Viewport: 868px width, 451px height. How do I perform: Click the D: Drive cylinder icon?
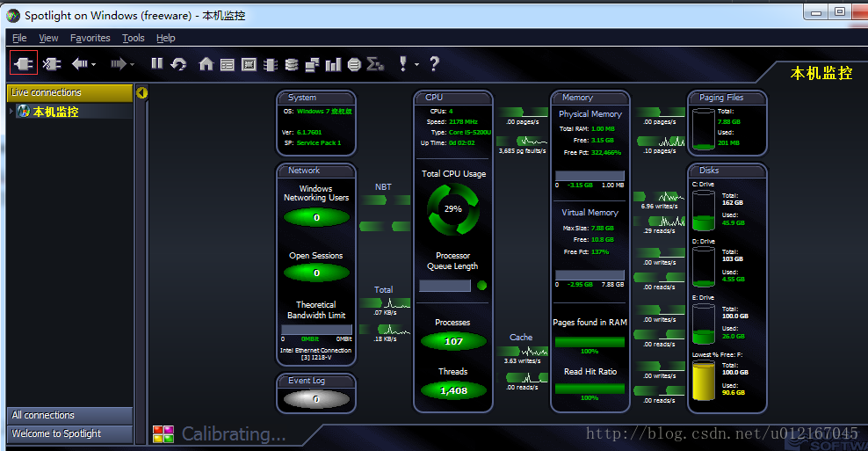click(704, 267)
